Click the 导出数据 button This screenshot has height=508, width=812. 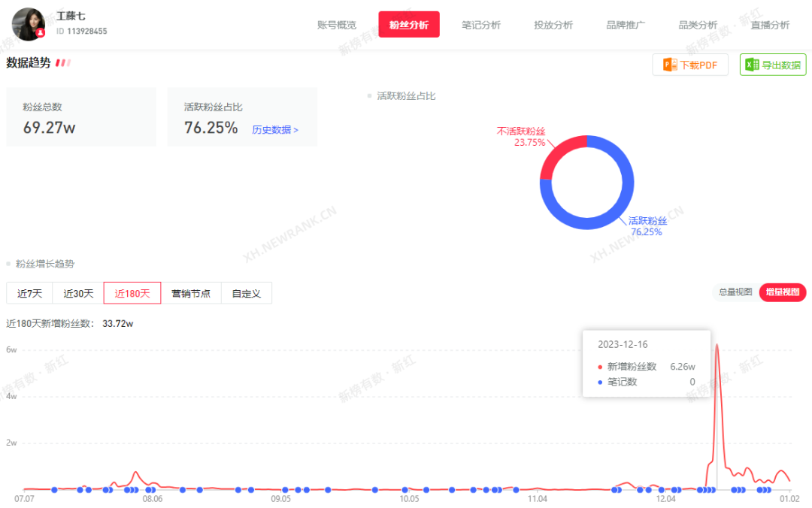(x=773, y=65)
